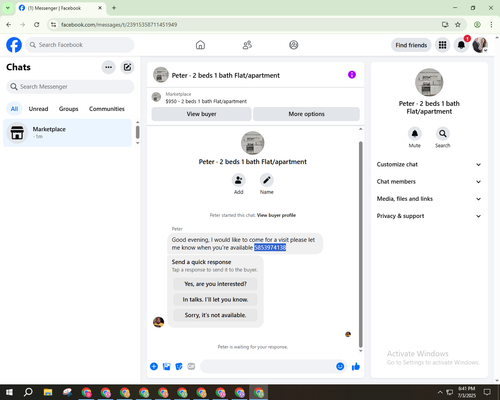500x400 pixels.
Task: Open the account profile picture menu
Action: coord(480,45)
